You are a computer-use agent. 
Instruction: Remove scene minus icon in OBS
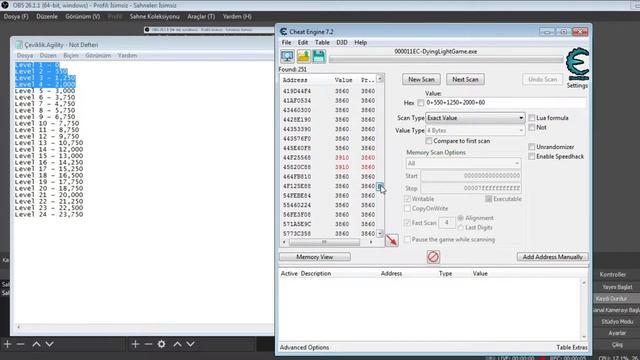pyautogui.click(x=20, y=344)
